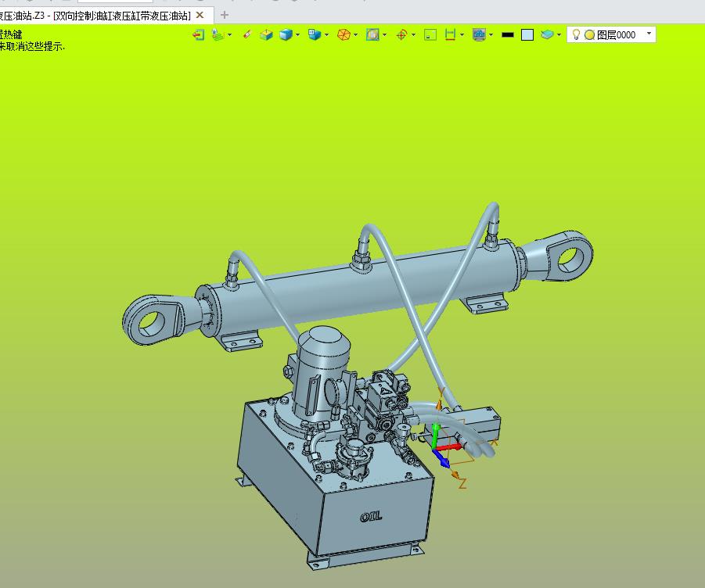Expand the monitor display dropdown arrow
Screen dimensions: 705x588
pyautogui.click(x=491, y=34)
